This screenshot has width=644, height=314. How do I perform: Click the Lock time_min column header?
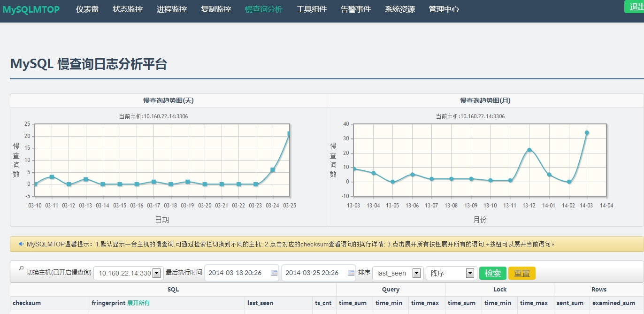coord(498,303)
